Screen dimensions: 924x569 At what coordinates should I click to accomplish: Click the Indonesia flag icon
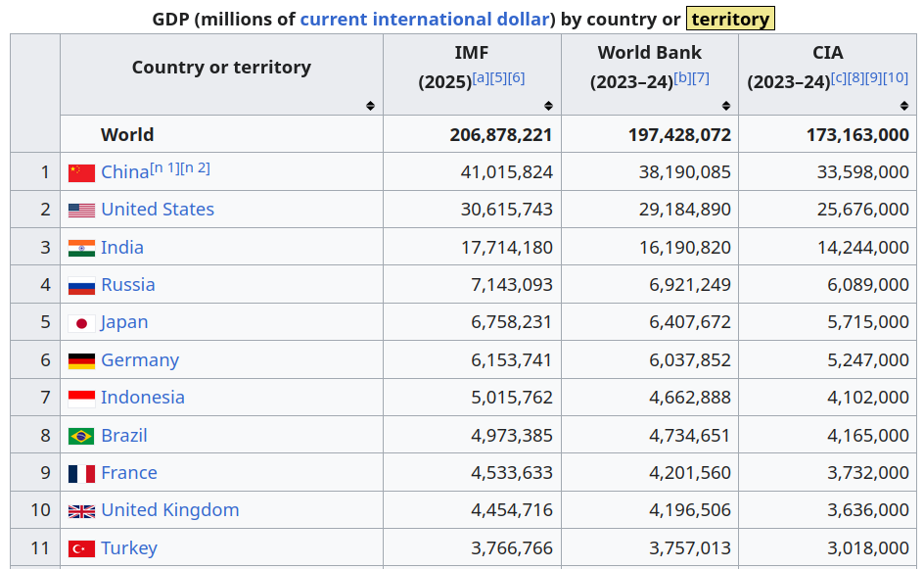[x=81, y=399]
